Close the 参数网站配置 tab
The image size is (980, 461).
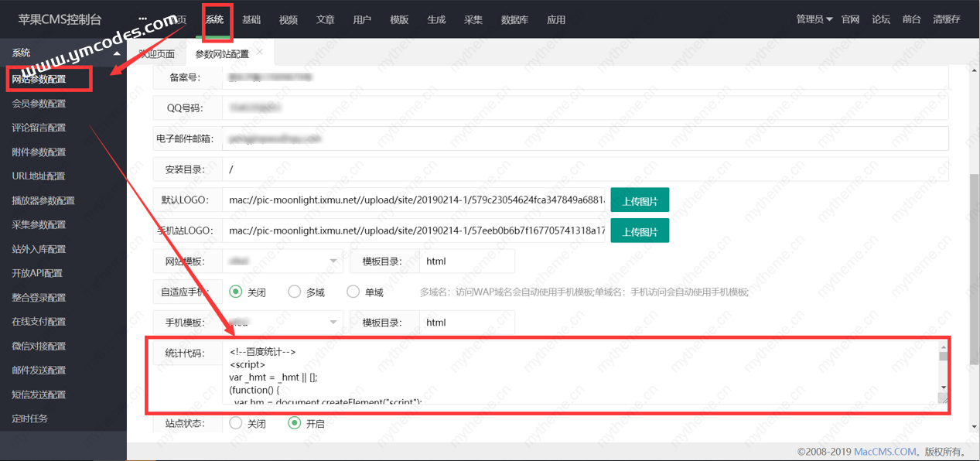pos(260,52)
